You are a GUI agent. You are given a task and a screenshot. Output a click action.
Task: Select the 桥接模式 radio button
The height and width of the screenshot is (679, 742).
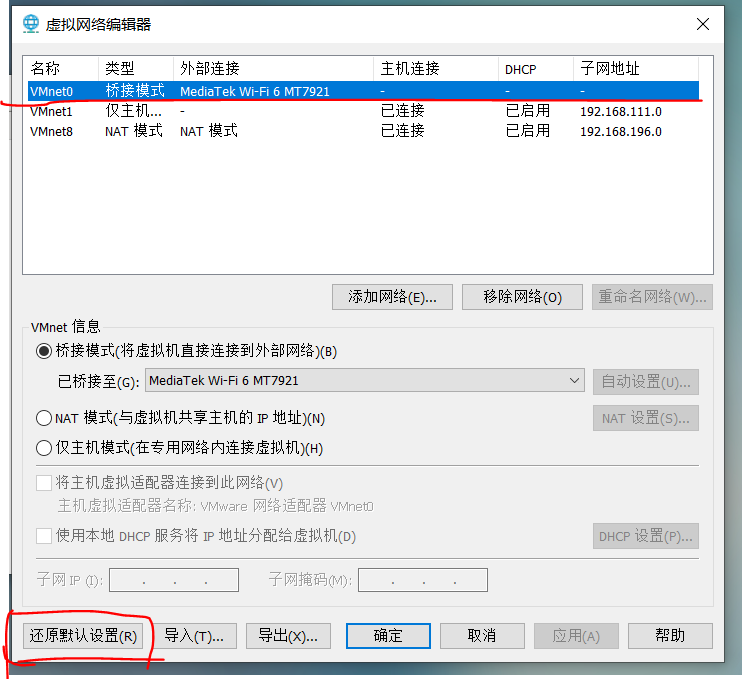point(44,352)
